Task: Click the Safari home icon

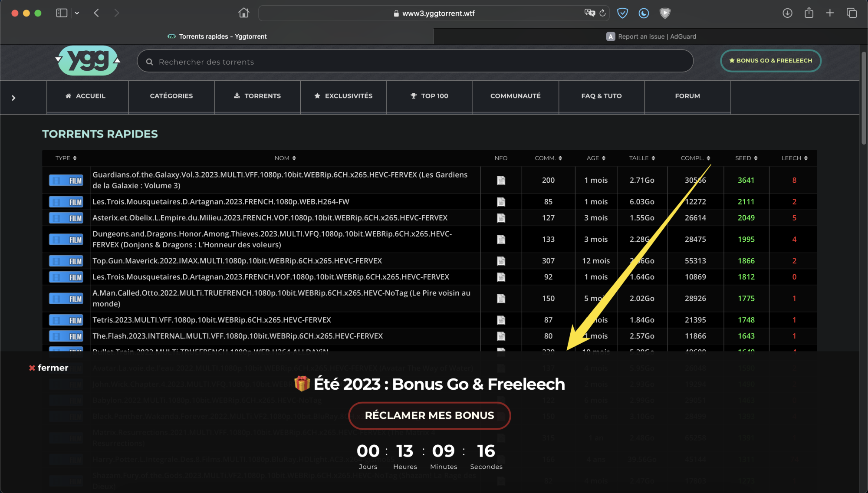Action: pyautogui.click(x=243, y=13)
